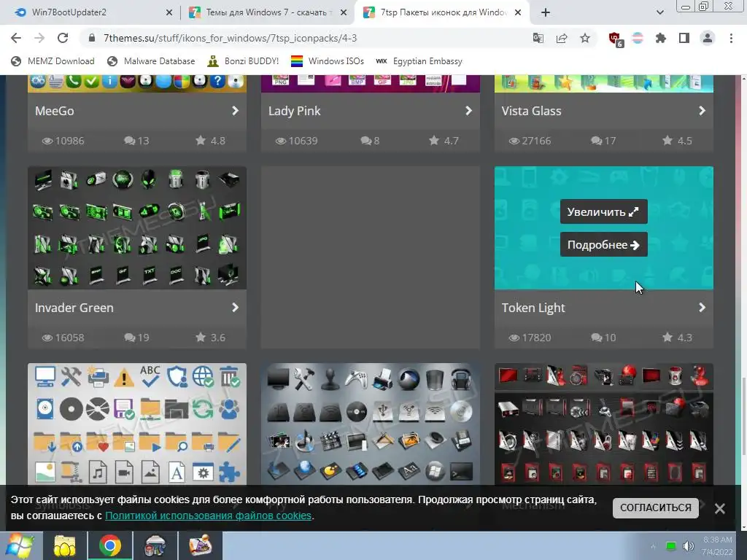Close the Темы для Windows 7 tab

(x=344, y=12)
